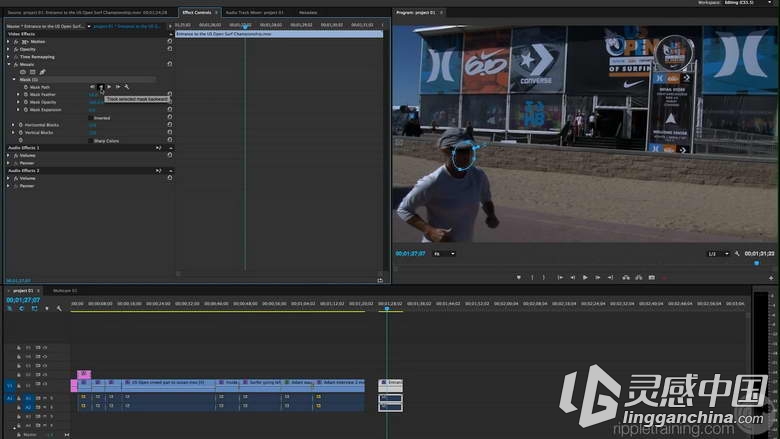Open Program monitor button editor plus
Viewport: 780px width, 439px height.
pos(771,278)
